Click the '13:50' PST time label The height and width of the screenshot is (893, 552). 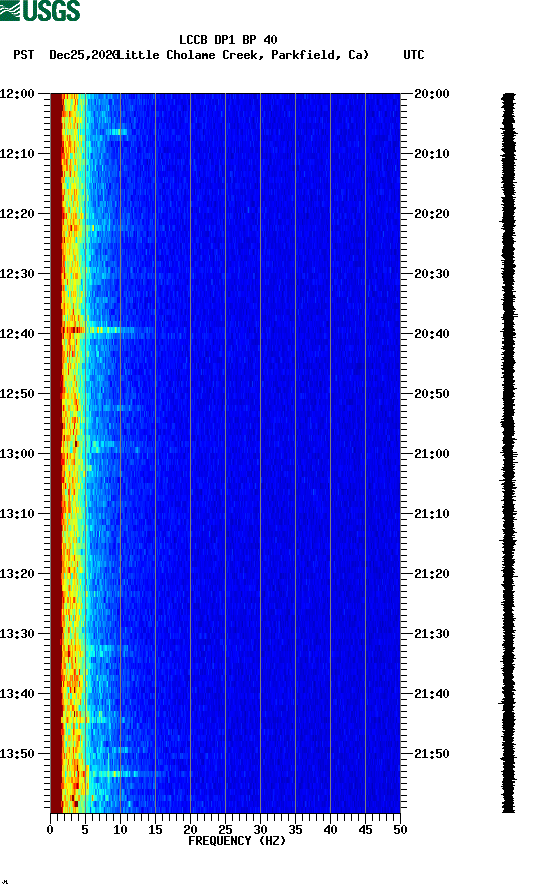[18, 754]
